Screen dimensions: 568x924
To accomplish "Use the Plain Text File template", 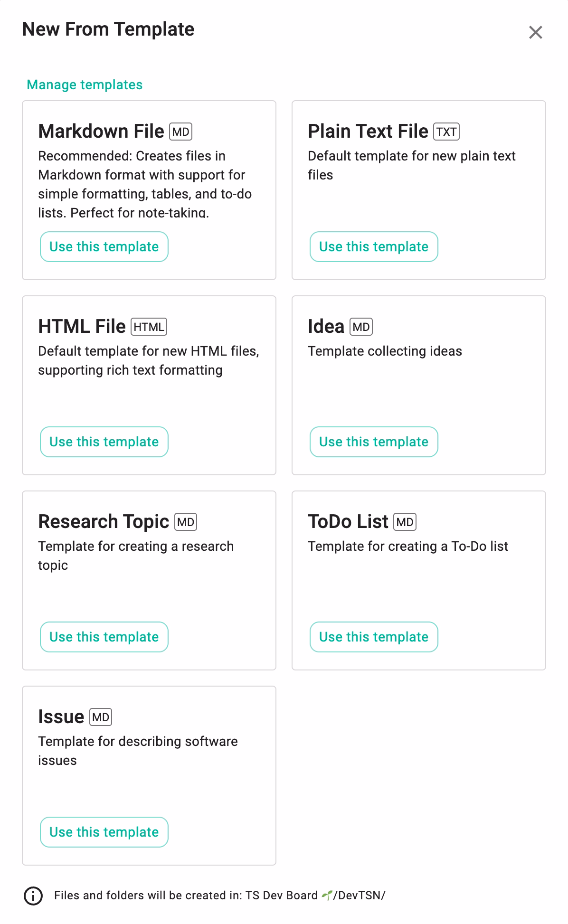I will [373, 246].
